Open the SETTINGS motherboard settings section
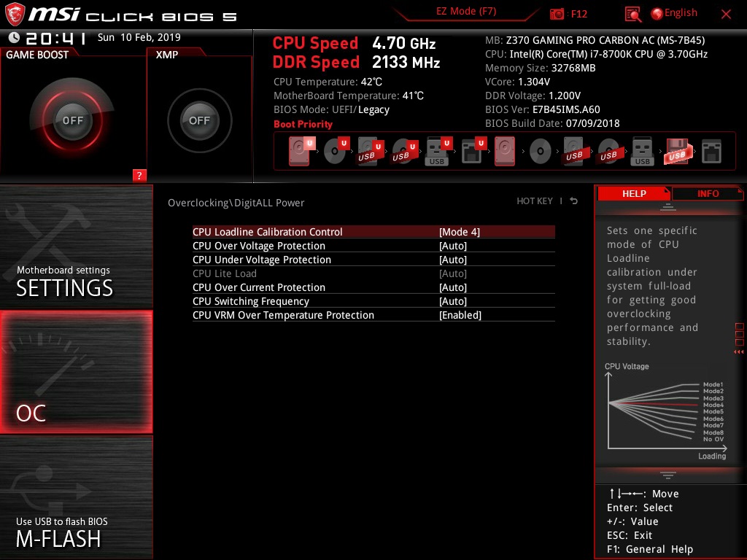The image size is (747, 560). click(76, 246)
